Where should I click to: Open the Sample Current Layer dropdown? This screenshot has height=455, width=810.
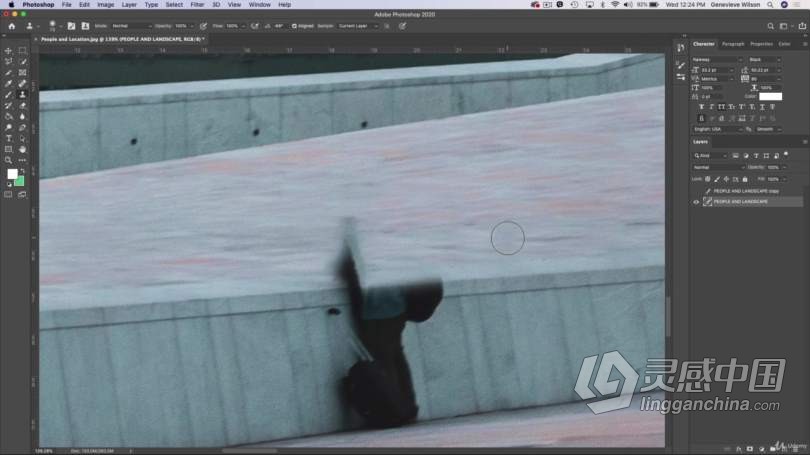tap(357, 26)
